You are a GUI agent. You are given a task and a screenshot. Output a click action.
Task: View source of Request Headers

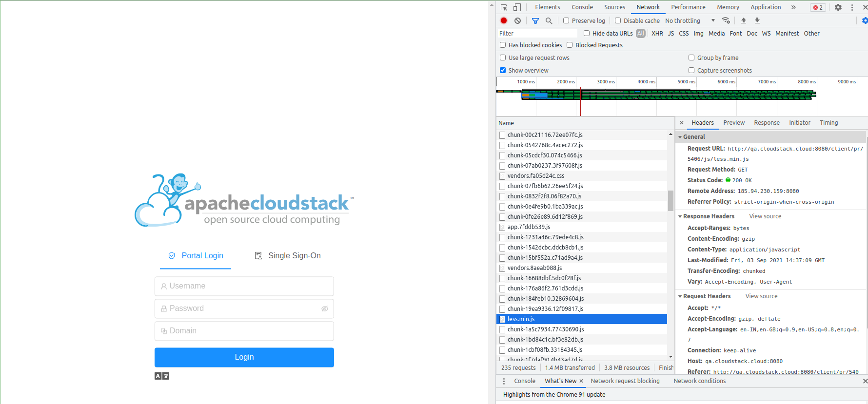pyautogui.click(x=761, y=296)
